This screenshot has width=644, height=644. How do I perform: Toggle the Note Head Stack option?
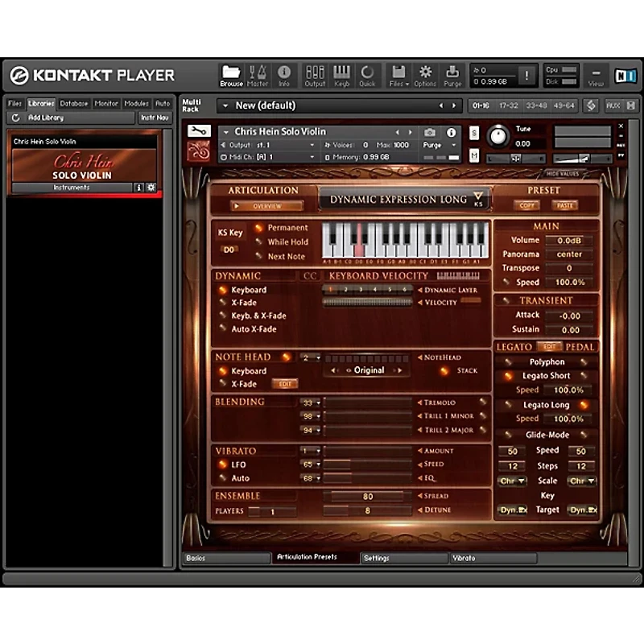point(444,371)
